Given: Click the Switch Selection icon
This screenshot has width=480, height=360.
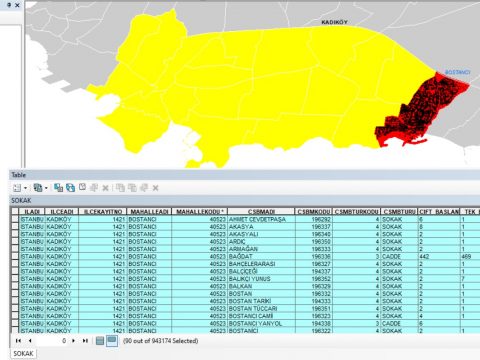Looking at the screenshot, I should [70, 188].
